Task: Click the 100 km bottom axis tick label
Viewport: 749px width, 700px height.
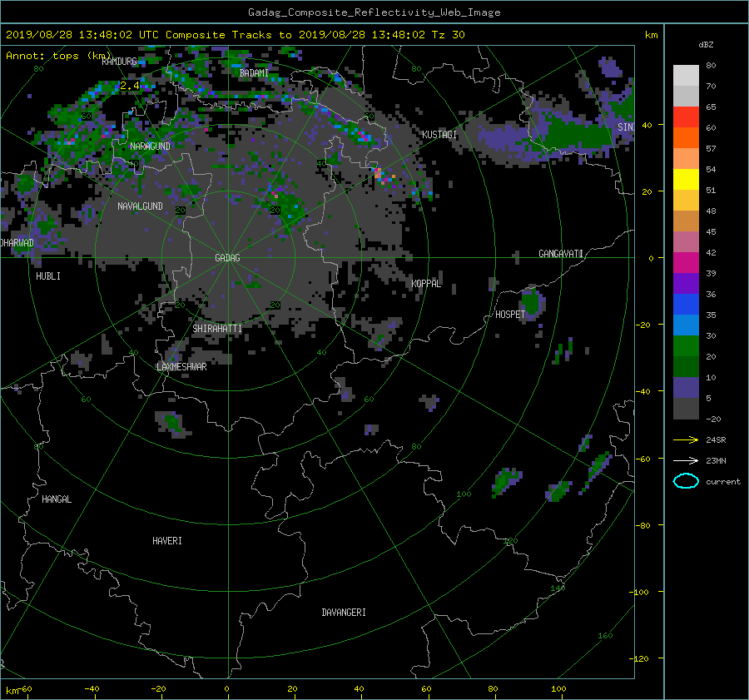Action: click(x=558, y=689)
